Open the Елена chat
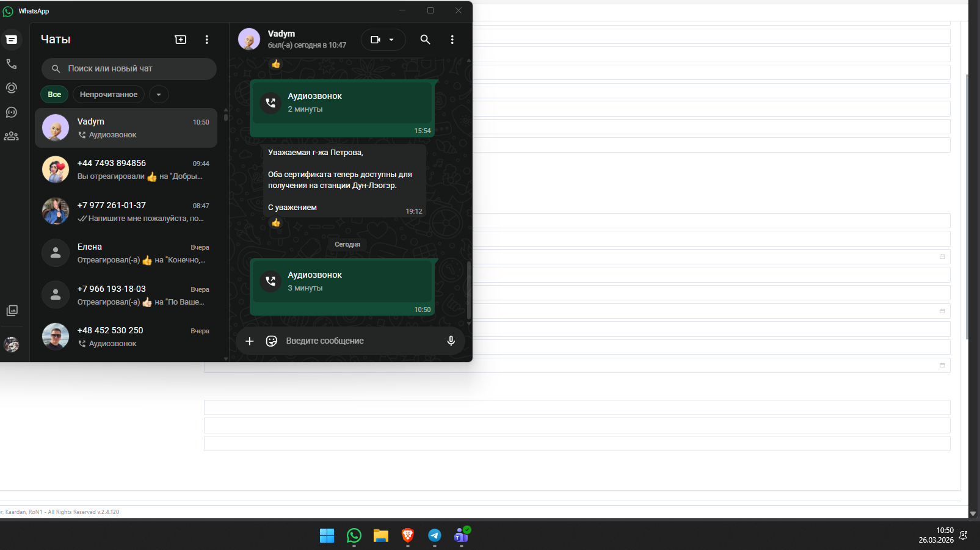980x550 pixels. click(x=126, y=253)
